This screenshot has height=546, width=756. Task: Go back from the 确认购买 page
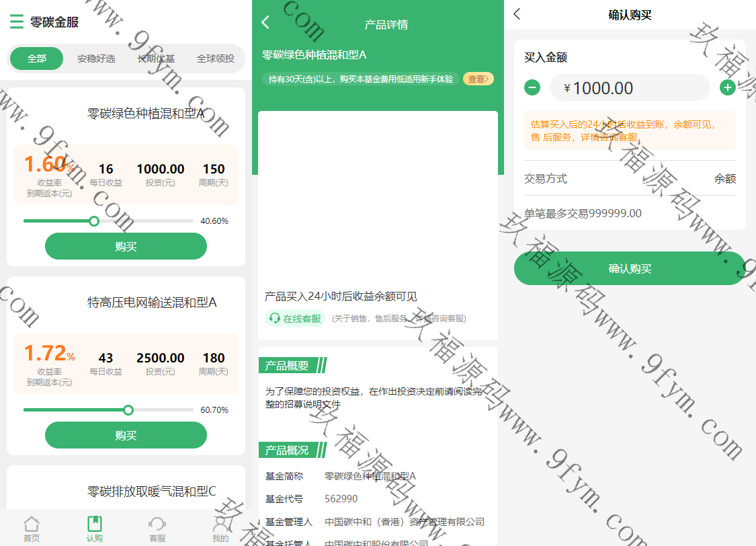coord(517,14)
